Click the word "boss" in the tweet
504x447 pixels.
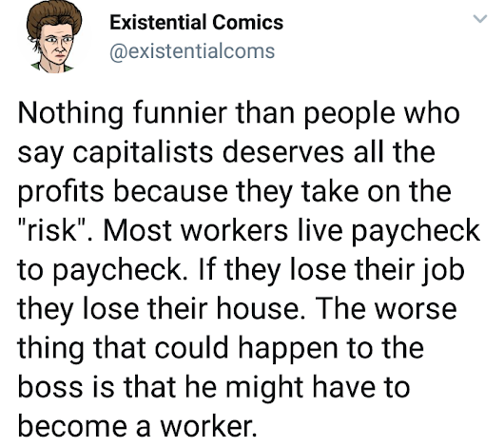point(50,387)
